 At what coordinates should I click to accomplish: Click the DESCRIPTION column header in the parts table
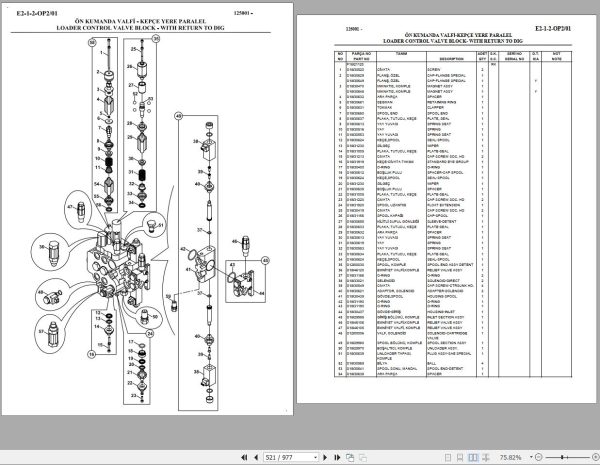point(452,59)
